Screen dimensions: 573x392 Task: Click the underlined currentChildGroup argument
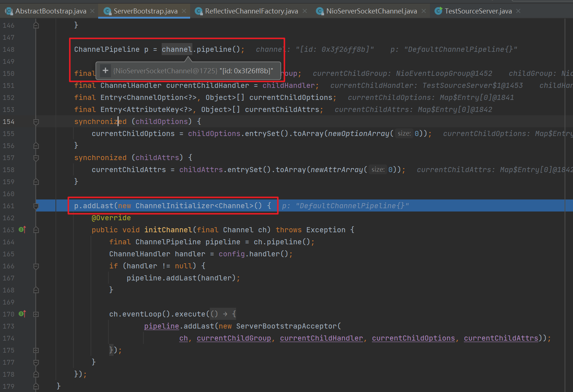pyautogui.click(x=234, y=338)
